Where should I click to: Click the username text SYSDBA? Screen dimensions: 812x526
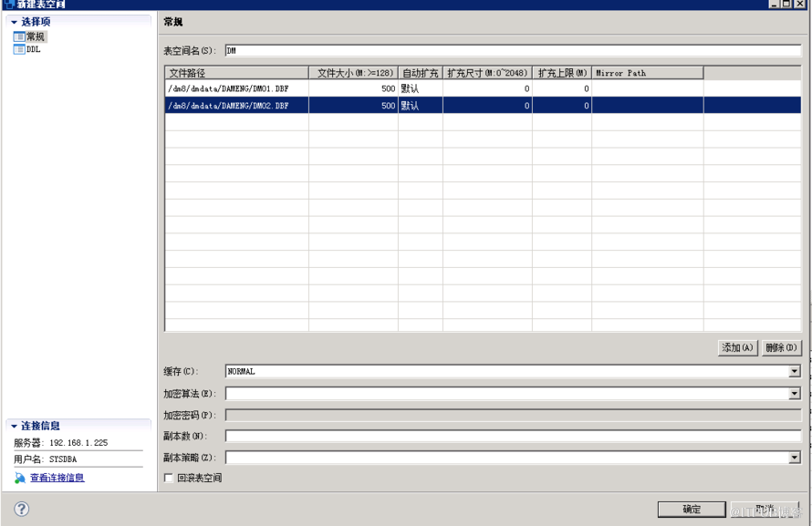point(63,459)
